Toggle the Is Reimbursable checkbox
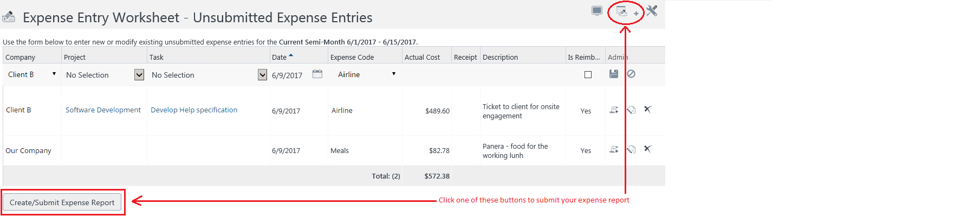 pos(588,75)
